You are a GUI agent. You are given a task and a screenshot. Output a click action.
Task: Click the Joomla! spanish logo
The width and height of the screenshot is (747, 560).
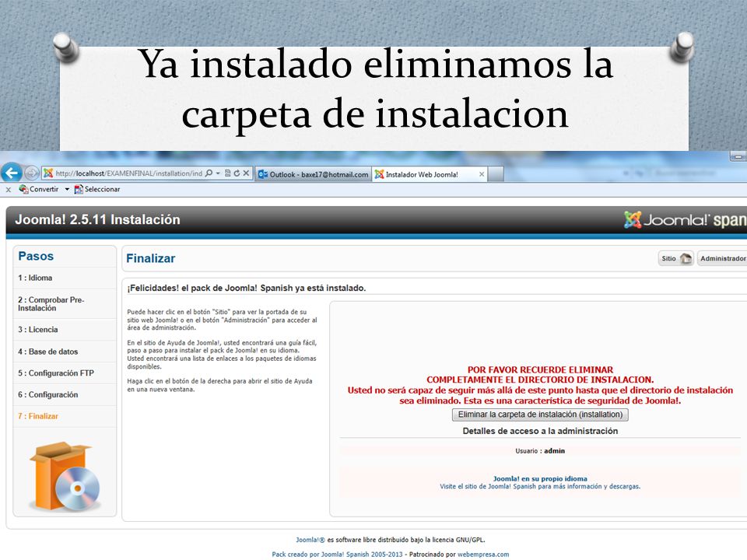[x=685, y=219]
